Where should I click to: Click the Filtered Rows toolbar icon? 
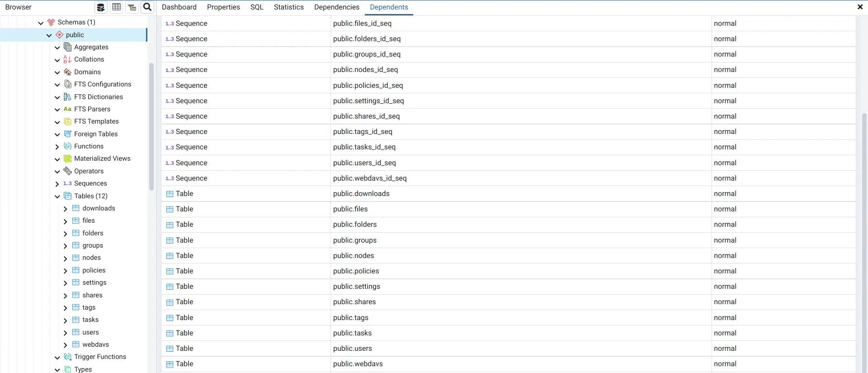click(x=132, y=7)
